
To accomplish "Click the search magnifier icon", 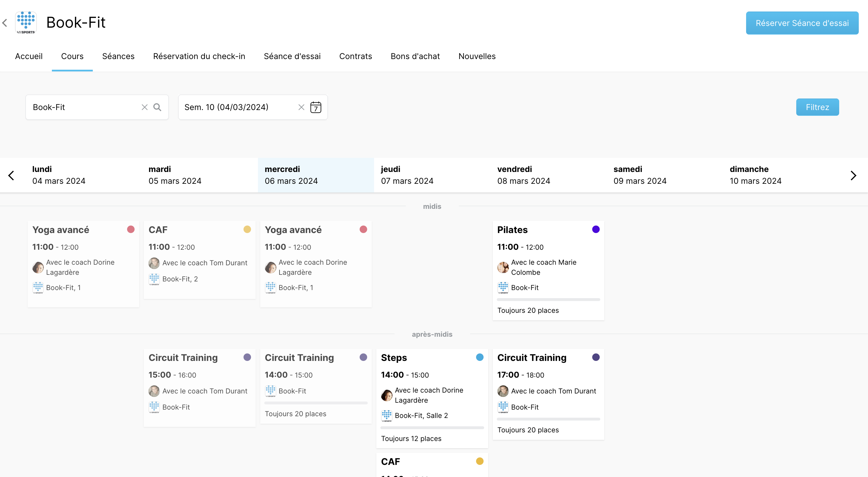I will click(x=157, y=107).
